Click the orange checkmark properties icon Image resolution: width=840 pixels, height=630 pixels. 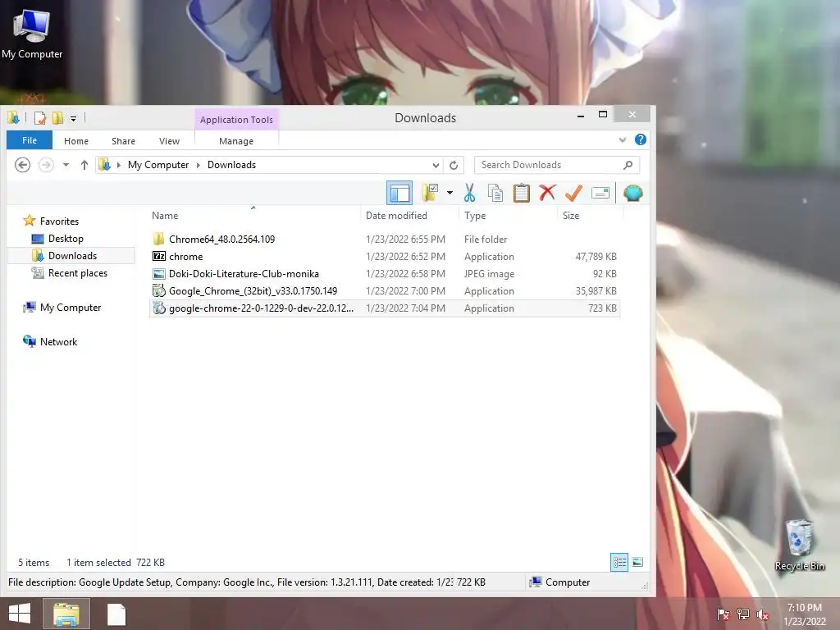[x=573, y=193]
